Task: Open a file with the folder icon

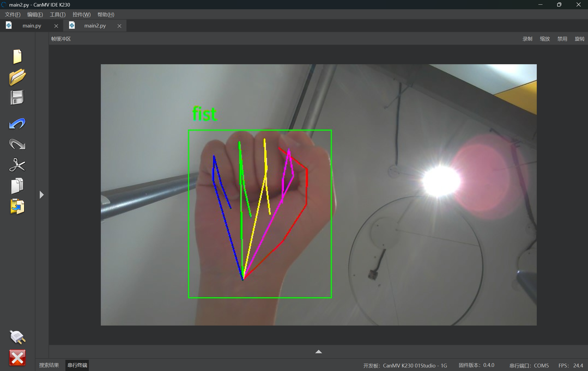Action: 17,77
